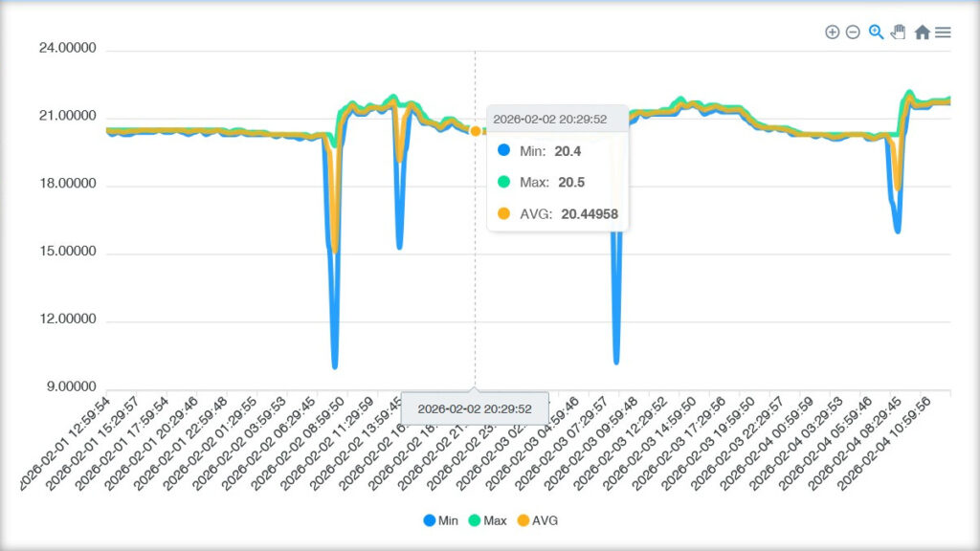The height and width of the screenshot is (551, 980).
Task: Click the orange AVG legend marker
Action: [x=523, y=520]
